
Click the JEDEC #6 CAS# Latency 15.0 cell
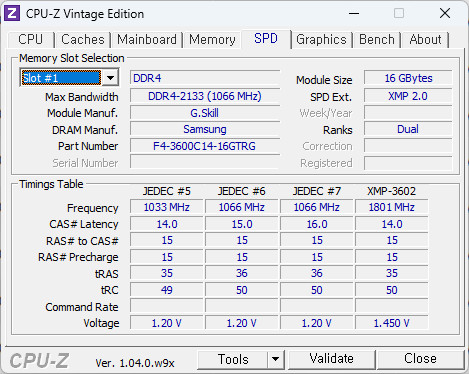coord(242,224)
